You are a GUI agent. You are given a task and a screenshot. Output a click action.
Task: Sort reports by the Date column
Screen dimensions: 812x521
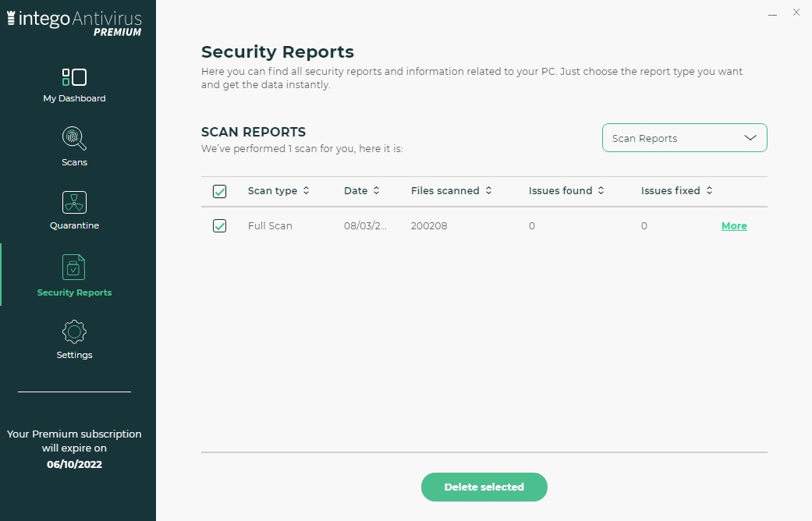pyautogui.click(x=376, y=191)
